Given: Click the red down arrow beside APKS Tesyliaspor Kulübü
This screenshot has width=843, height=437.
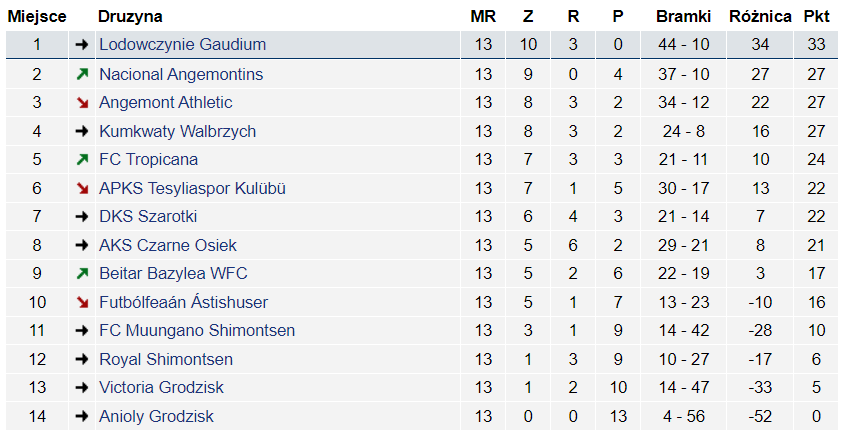Looking at the screenshot, I should (82, 188).
